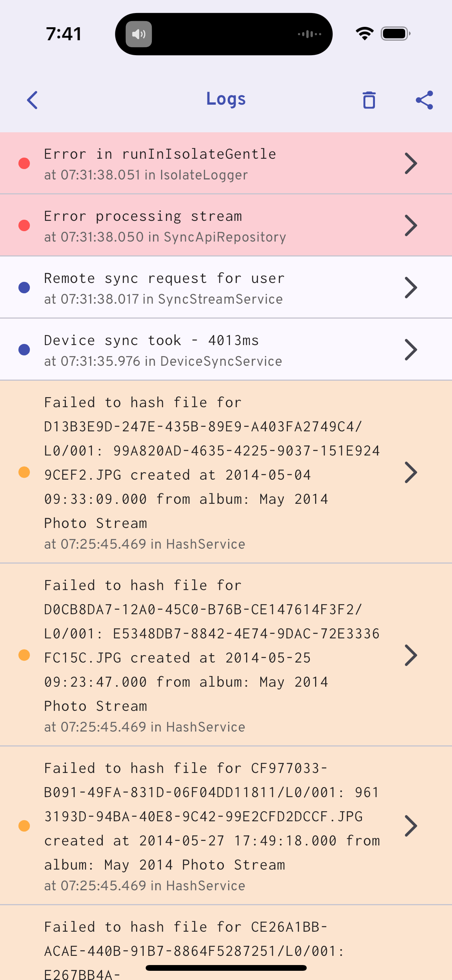Tap the audio waveform indicator in Dynamic Island
The height and width of the screenshot is (980, 452).
point(309,34)
